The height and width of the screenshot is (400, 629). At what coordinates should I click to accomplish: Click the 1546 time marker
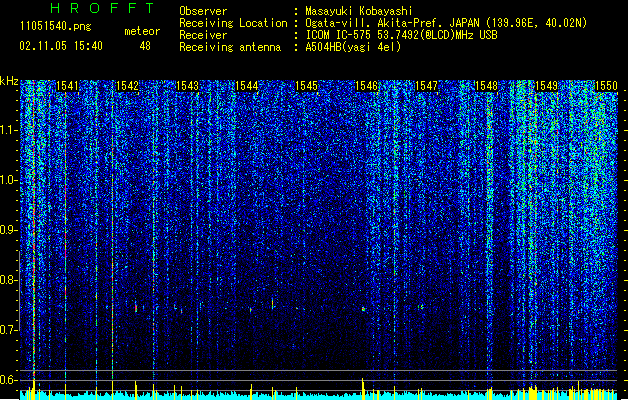tap(367, 86)
